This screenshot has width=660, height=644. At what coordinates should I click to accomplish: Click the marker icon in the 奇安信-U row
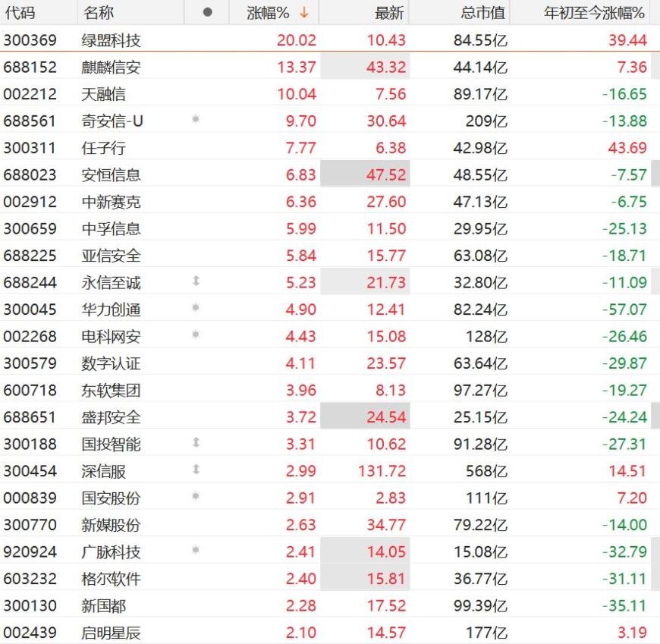pos(195,120)
